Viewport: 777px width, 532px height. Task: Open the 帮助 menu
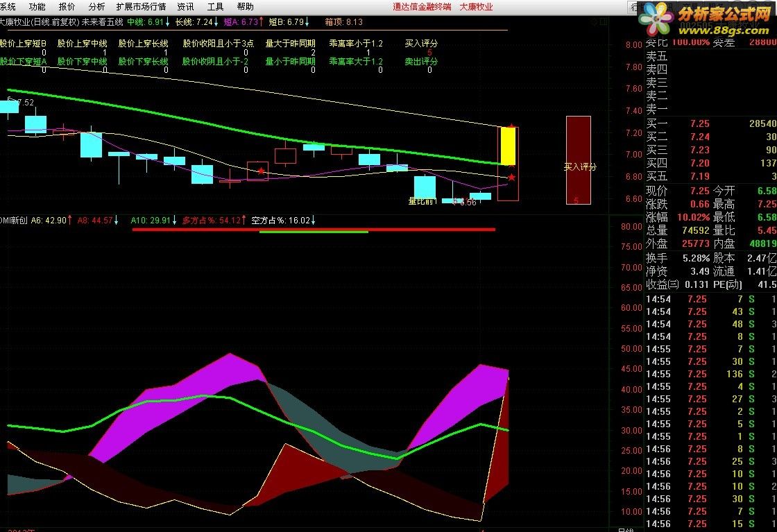[246, 6]
